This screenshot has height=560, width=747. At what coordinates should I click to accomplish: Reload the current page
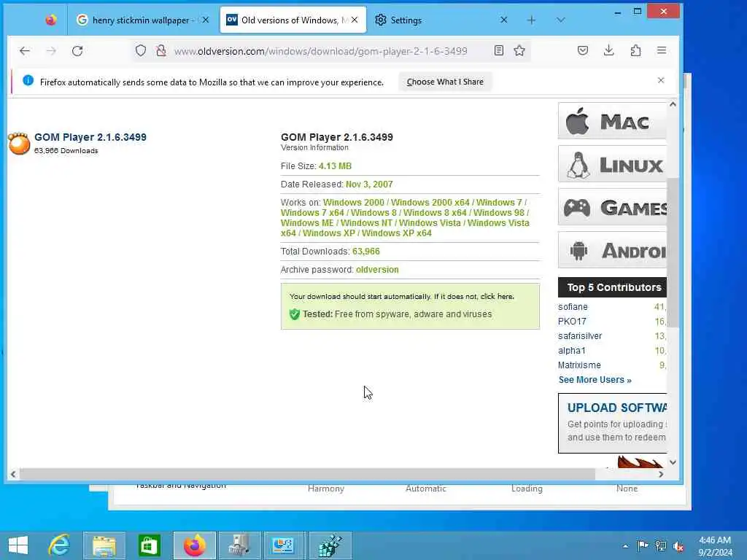[x=77, y=51]
